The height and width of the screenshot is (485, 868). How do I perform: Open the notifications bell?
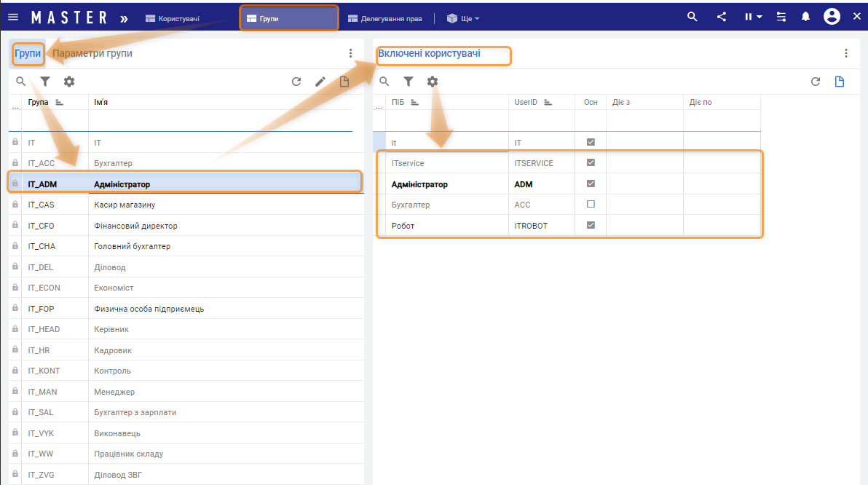[805, 17]
